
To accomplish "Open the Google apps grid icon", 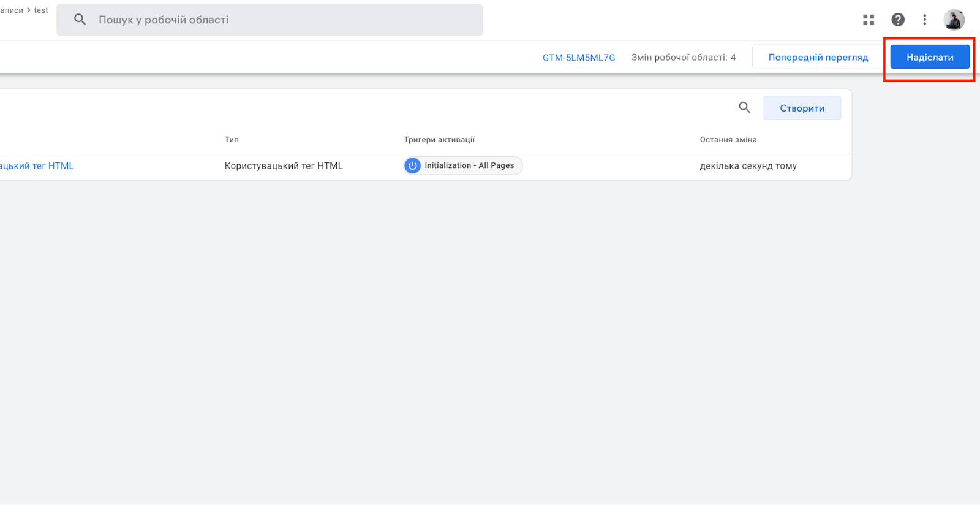I will pos(869,20).
